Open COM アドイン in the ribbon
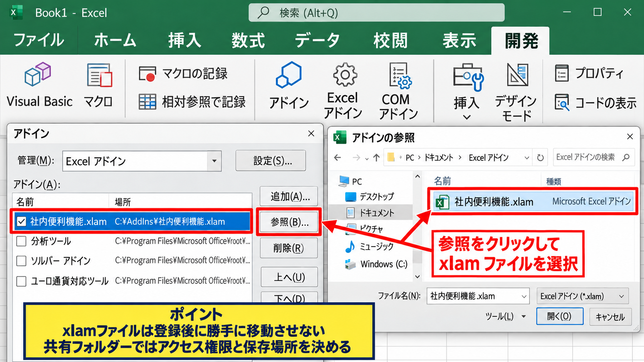Viewport: 644px width, 362px height. coord(399,91)
